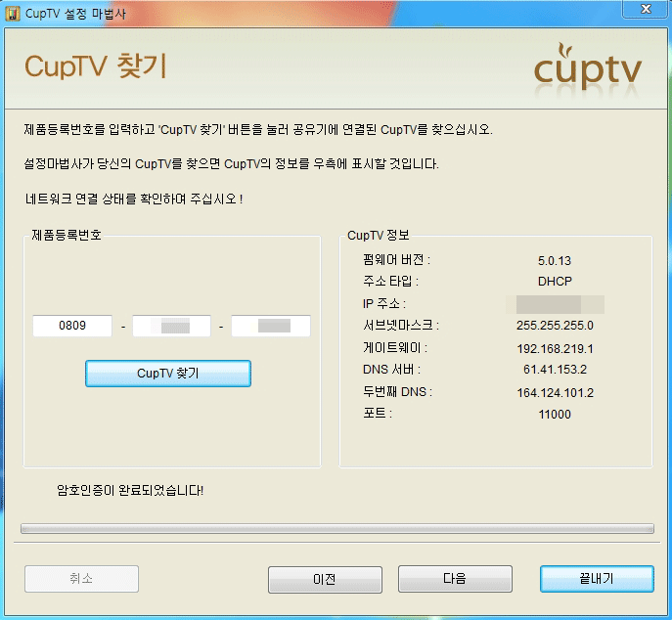This screenshot has height=620, width=672.
Task: Click the blurred IP address value
Action: pos(555,304)
